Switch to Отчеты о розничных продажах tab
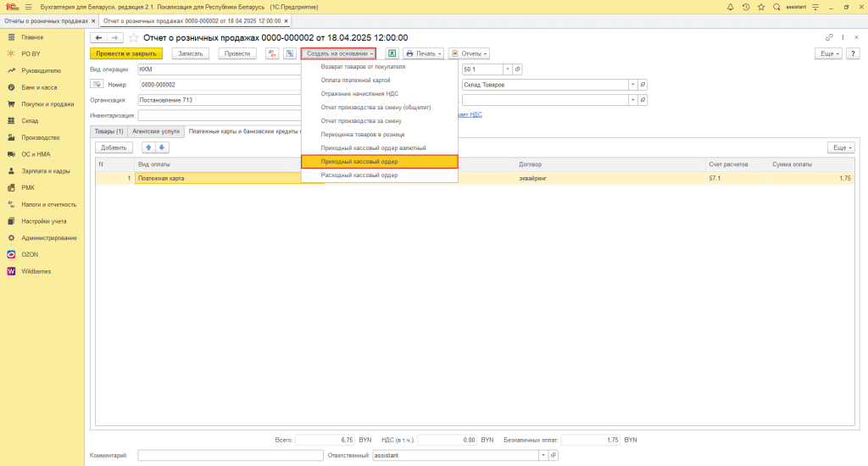The image size is (868, 466). coord(46,21)
